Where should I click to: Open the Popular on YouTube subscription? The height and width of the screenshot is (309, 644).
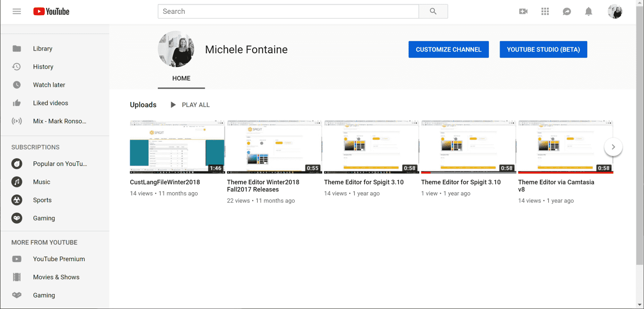tap(60, 164)
